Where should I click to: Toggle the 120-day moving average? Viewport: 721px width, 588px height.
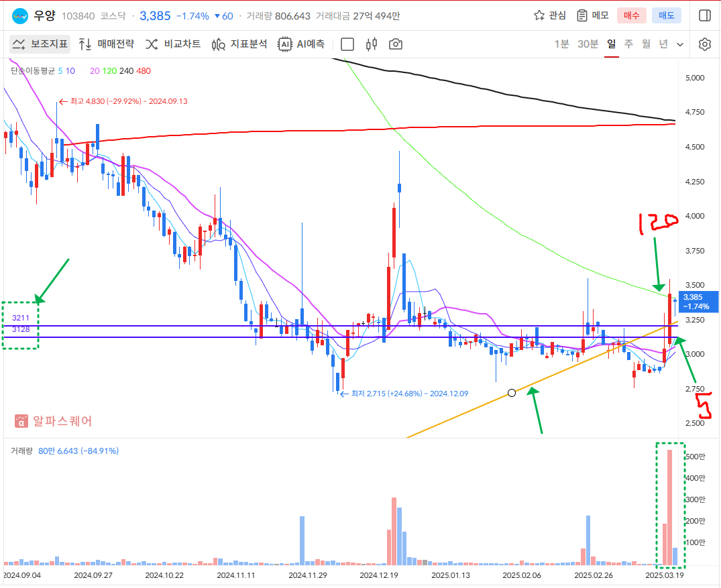coord(109,71)
